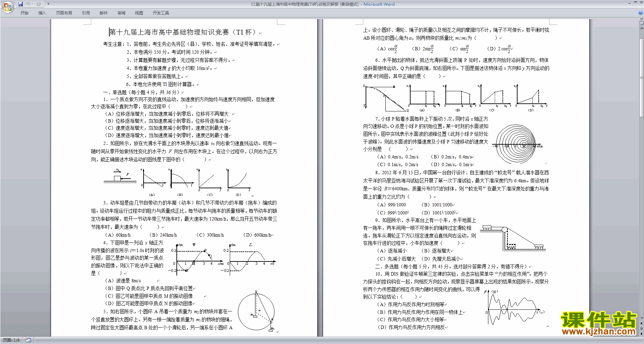Image resolution: width=644 pixels, height=344 pixels.
Task: Switch to the 引用 tab
Action: point(86,13)
